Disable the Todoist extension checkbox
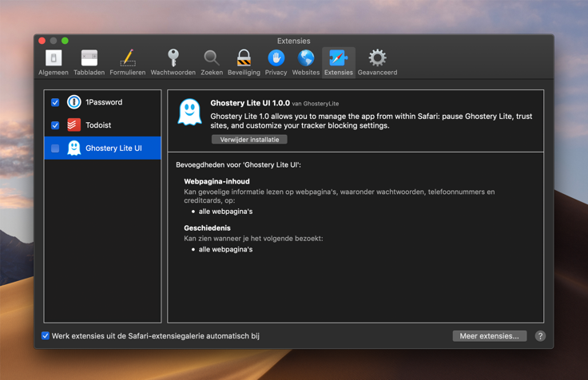This screenshot has width=588, height=380. click(55, 125)
